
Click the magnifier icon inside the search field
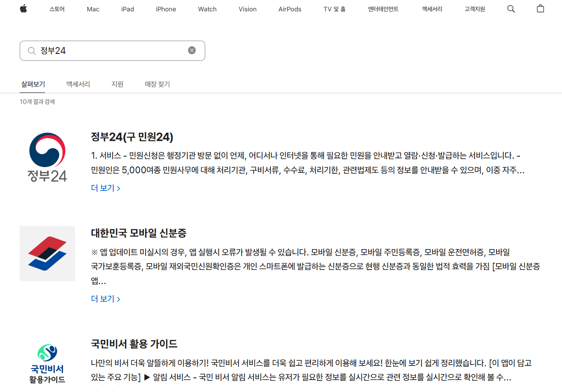(x=32, y=50)
